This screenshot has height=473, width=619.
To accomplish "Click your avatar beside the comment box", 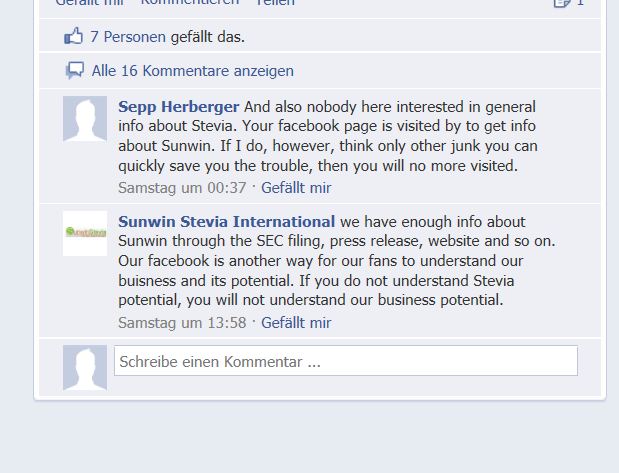I will [85, 367].
